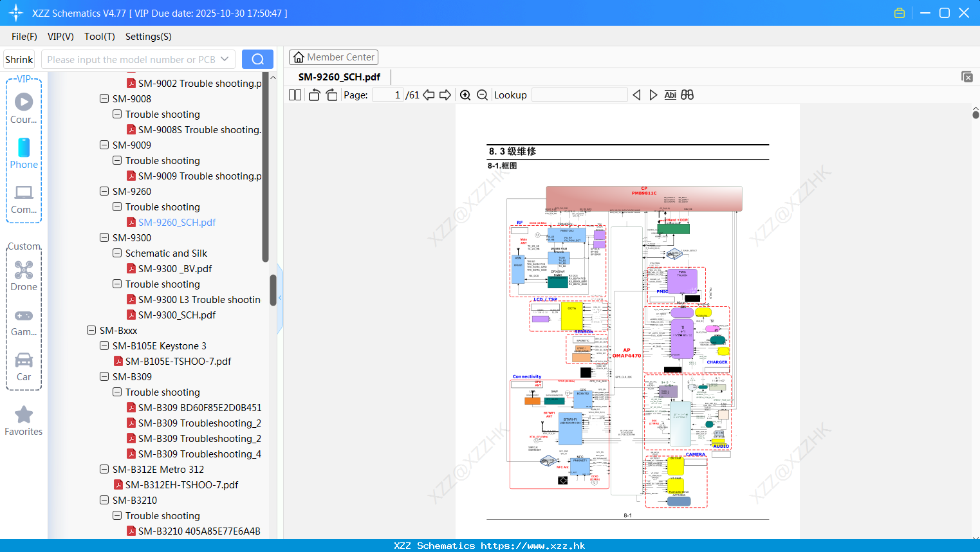Open the Drone category icon
The image size is (980, 552).
click(x=24, y=270)
